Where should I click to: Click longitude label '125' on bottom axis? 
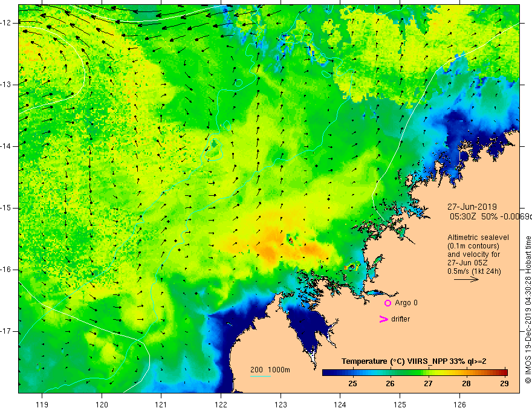(400, 404)
